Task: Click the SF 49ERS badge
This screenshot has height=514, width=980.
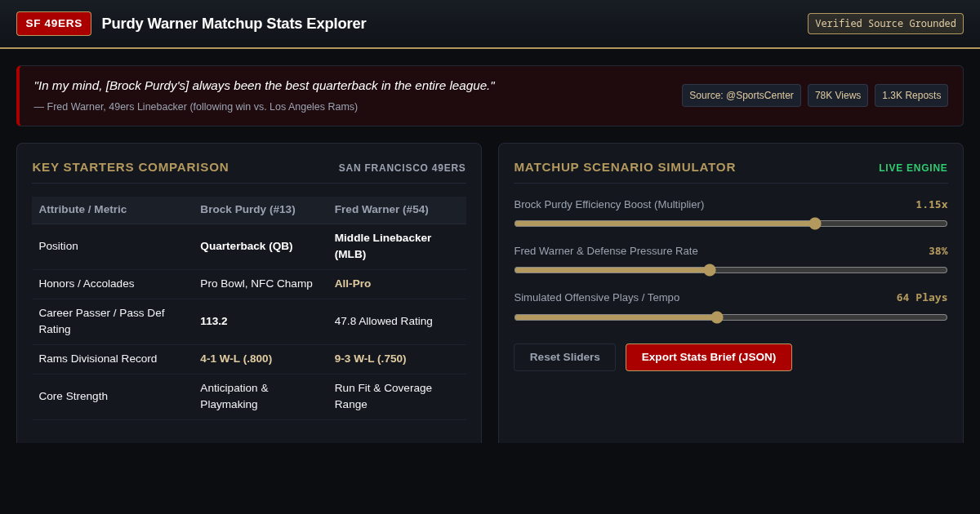Action: [x=54, y=24]
